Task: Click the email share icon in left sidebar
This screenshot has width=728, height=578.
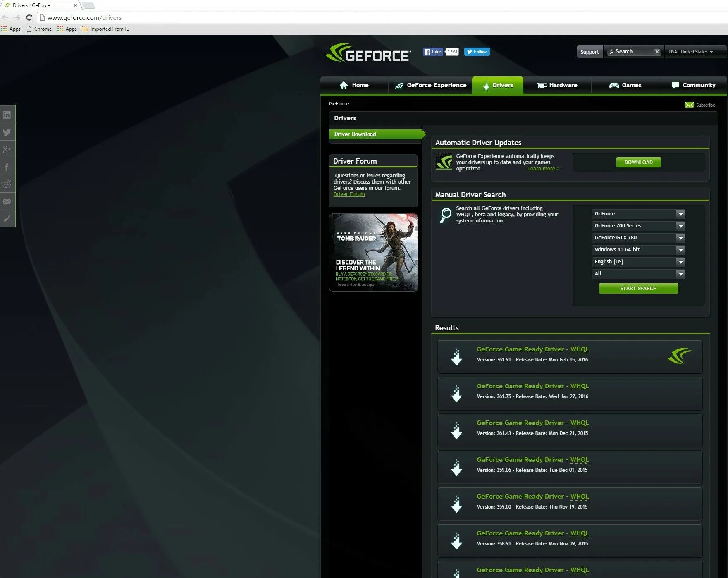Action: [x=7, y=201]
